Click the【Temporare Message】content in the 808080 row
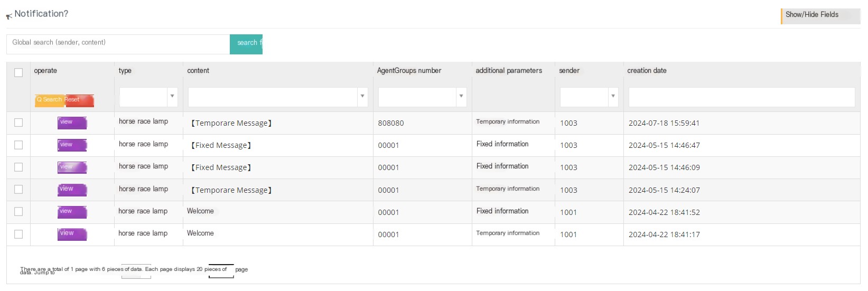The height and width of the screenshot is (291, 868). pyautogui.click(x=231, y=123)
